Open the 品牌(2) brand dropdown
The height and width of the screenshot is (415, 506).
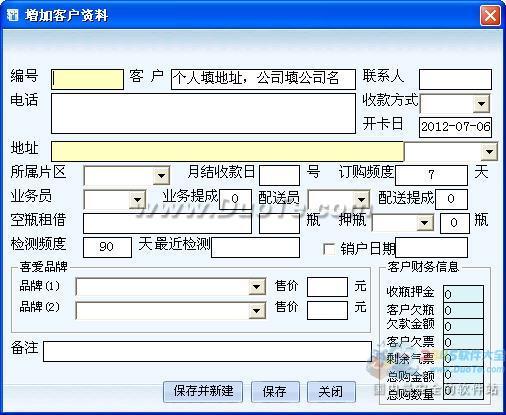pos(256,311)
